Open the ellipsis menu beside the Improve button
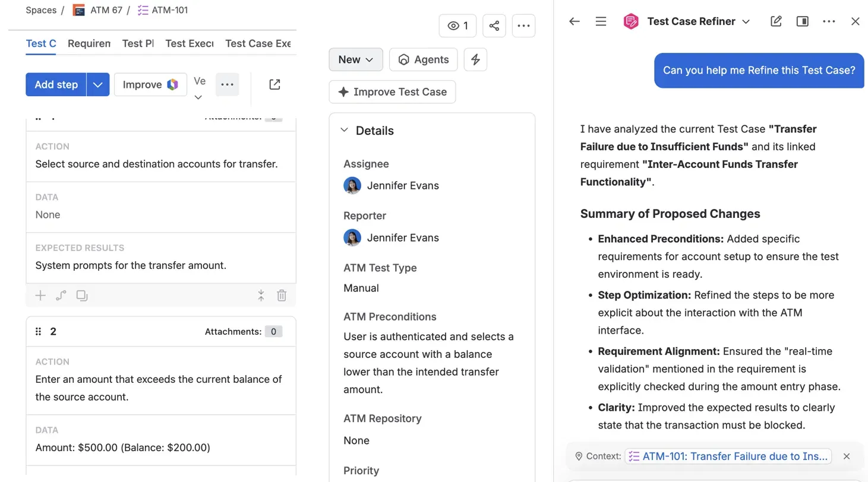The width and height of the screenshot is (868, 482). coord(228,84)
